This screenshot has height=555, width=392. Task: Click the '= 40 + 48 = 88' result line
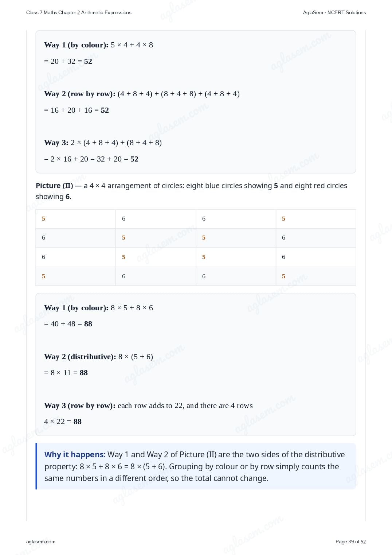[x=68, y=324]
